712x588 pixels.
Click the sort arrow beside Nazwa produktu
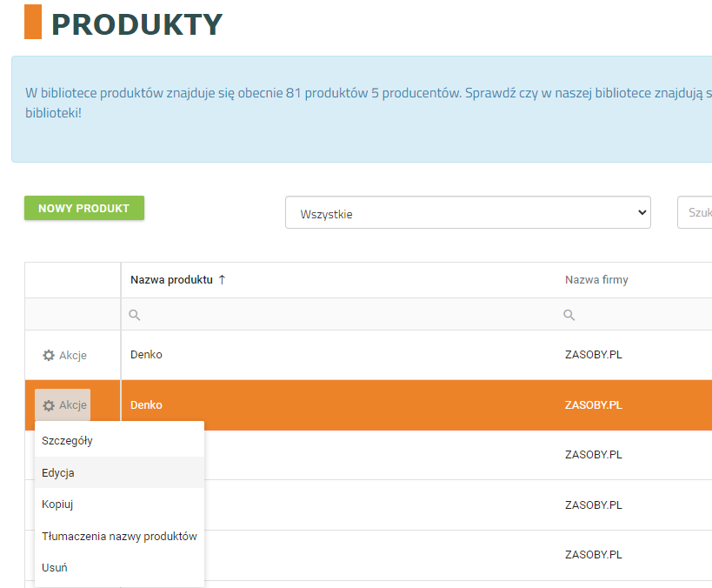(222, 280)
